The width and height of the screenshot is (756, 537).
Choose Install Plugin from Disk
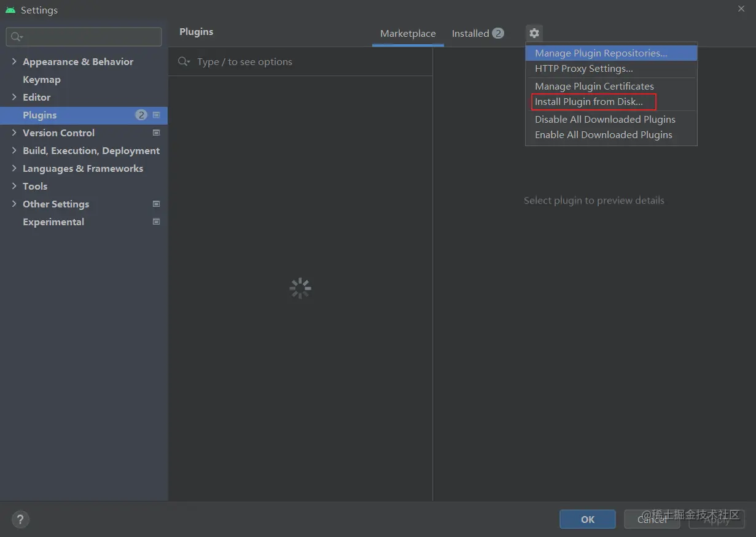(x=611, y=102)
